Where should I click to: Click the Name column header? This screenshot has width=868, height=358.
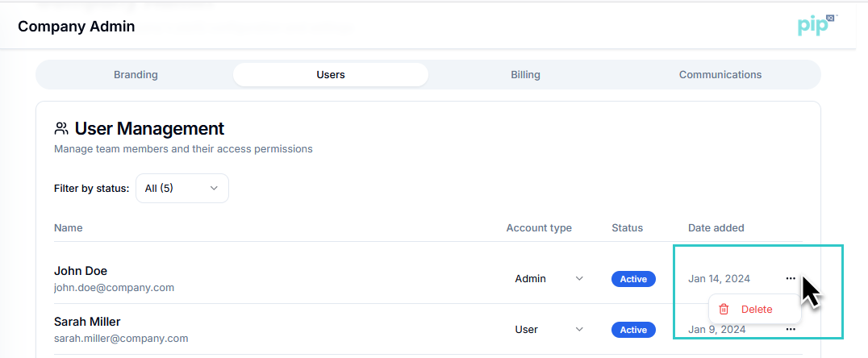pyautogui.click(x=68, y=228)
